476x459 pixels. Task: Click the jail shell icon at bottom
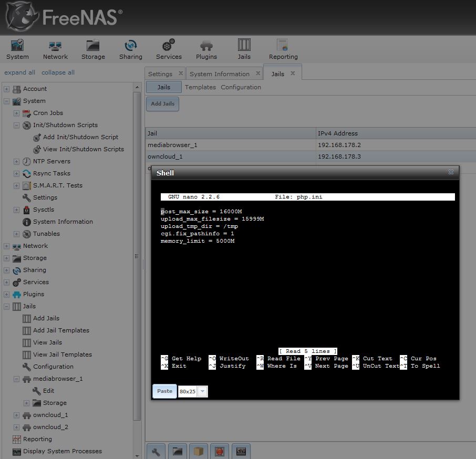241,451
